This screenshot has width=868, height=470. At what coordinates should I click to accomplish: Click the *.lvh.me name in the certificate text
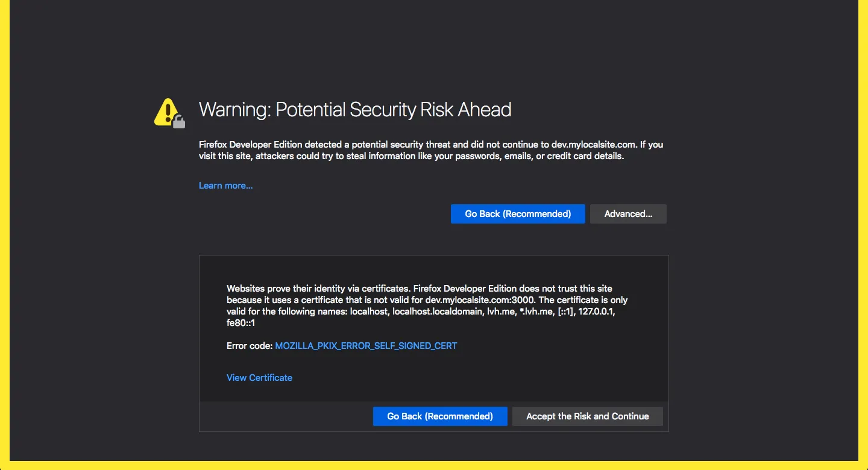(x=537, y=312)
